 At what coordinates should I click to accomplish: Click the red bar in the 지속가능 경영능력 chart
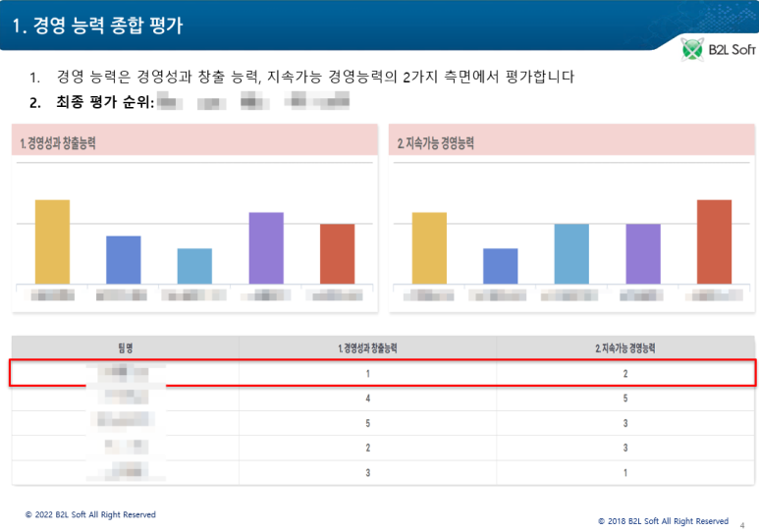point(714,241)
